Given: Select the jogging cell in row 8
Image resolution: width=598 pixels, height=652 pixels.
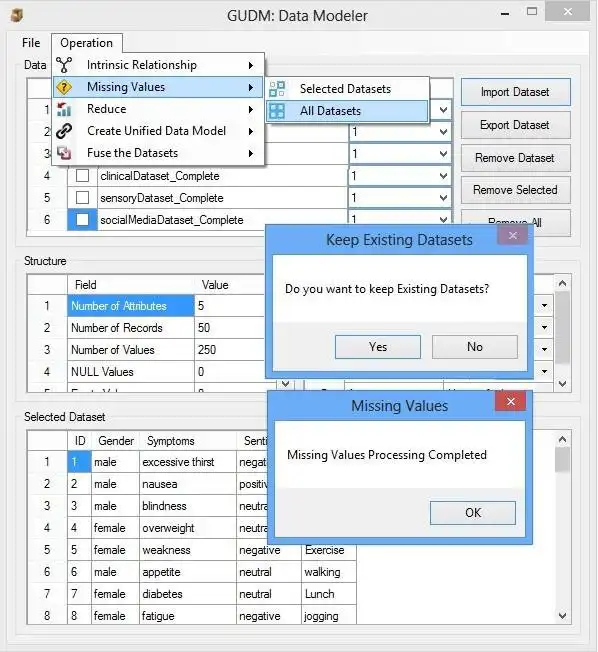Looking at the screenshot, I should click(329, 616).
